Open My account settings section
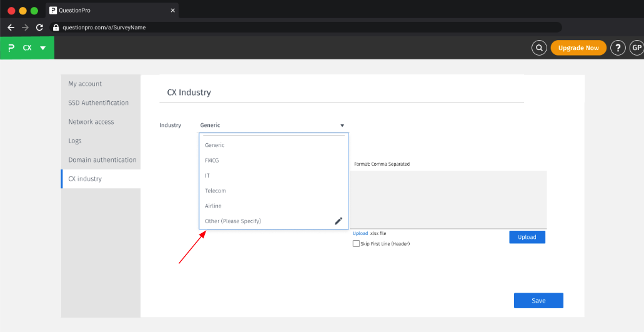The width and height of the screenshot is (644, 332). point(85,84)
